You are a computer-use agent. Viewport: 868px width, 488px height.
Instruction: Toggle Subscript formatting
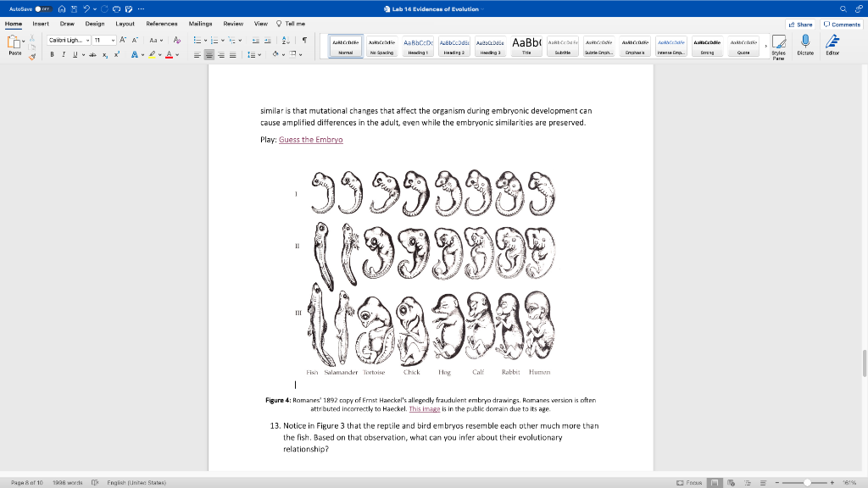click(105, 55)
